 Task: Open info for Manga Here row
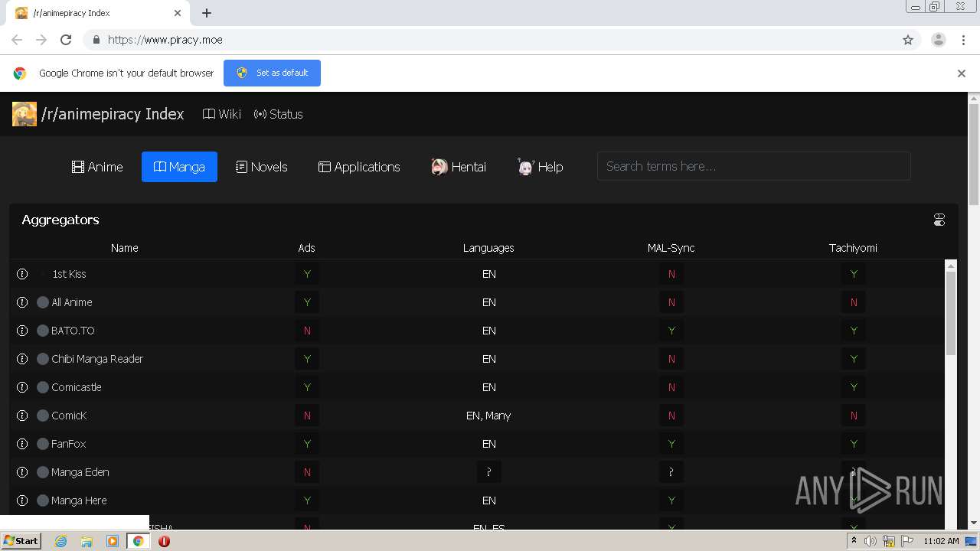tap(22, 500)
